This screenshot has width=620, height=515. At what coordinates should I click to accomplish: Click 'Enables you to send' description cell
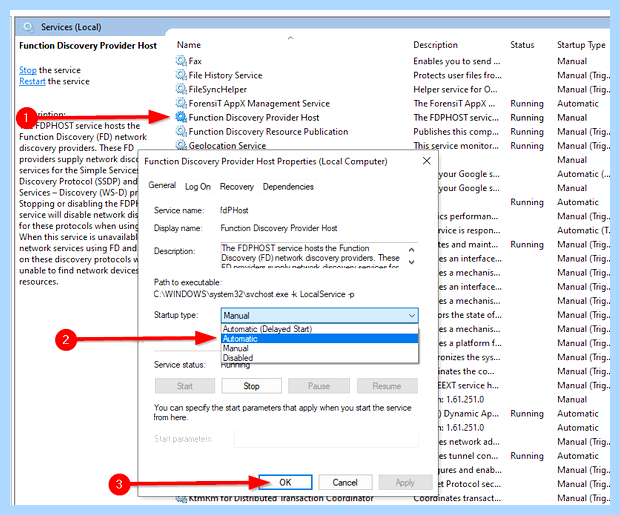[x=457, y=61]
